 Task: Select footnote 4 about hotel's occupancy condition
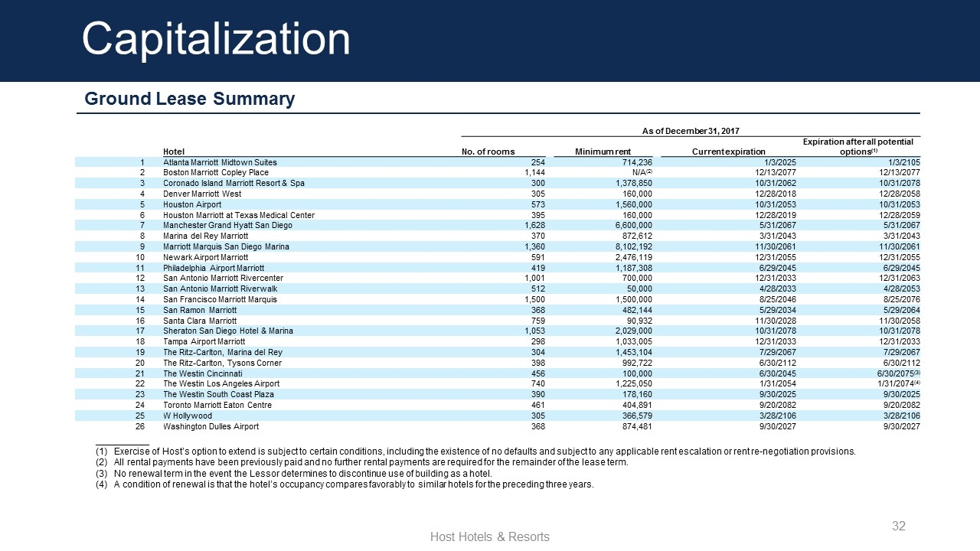tap(345, 484)
